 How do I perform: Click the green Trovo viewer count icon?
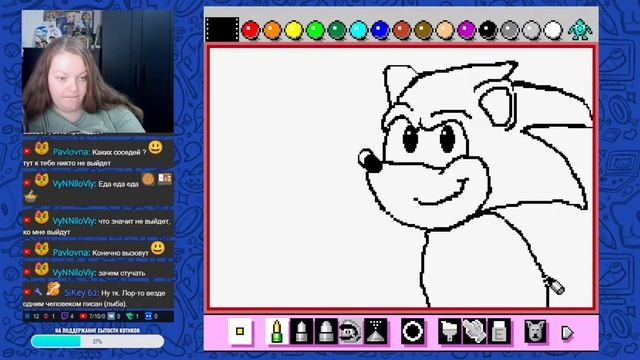pos(130,316)
